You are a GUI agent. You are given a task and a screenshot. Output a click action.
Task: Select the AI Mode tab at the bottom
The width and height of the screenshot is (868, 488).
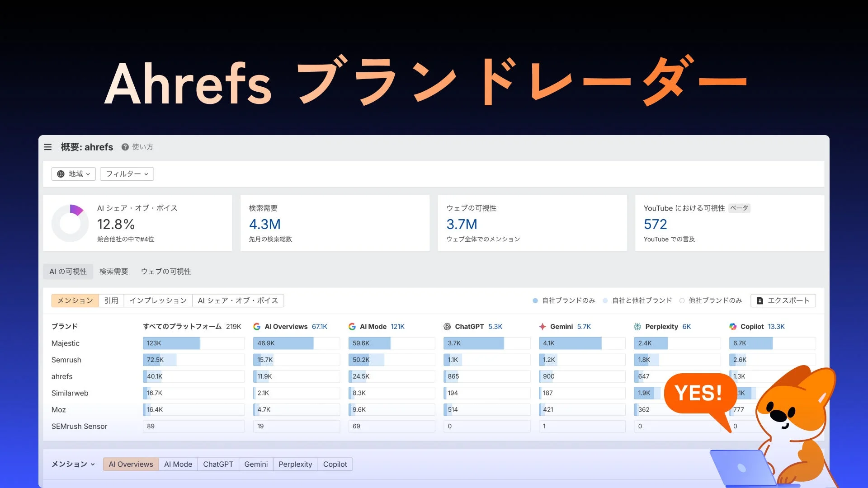[178, 464]
